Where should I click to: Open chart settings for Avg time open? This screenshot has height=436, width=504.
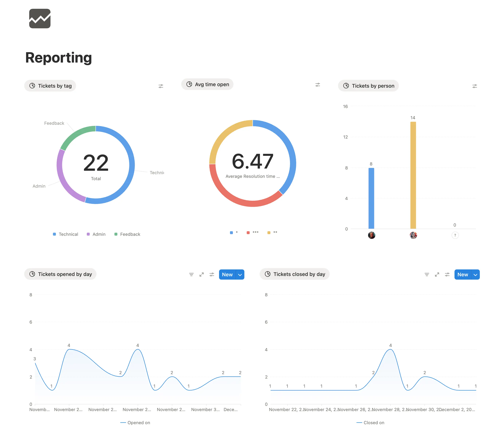tap(318, 85)
